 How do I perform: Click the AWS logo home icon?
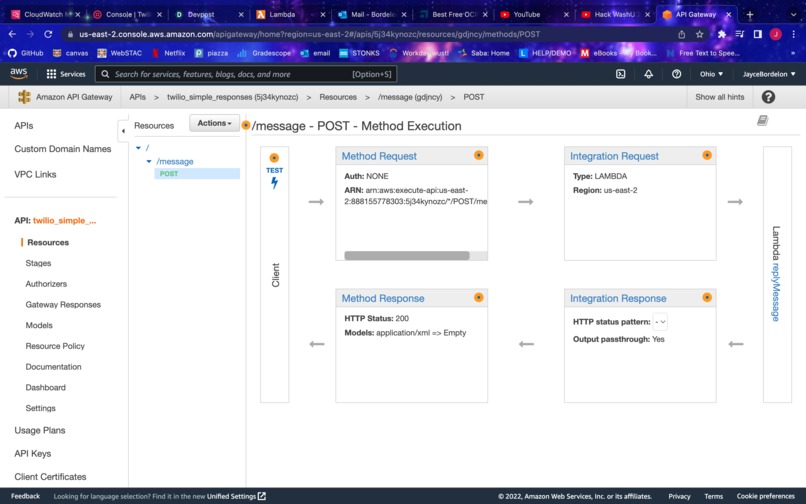tap(19, 74)
